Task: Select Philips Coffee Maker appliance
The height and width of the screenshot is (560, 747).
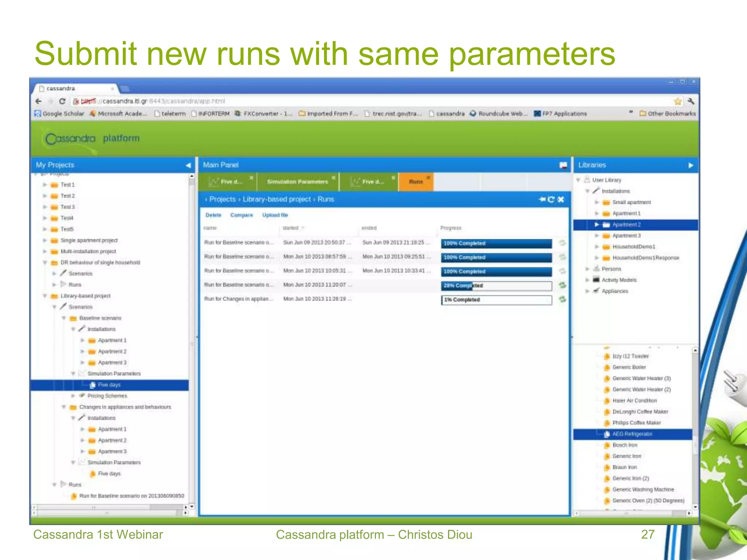Action: 636,423
